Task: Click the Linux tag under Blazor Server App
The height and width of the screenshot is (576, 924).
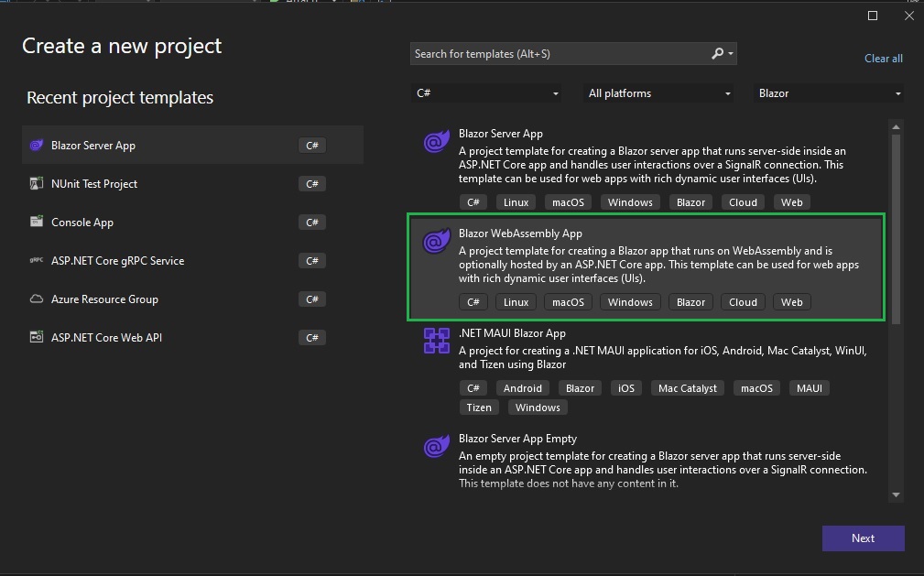Action: point(516,202)
